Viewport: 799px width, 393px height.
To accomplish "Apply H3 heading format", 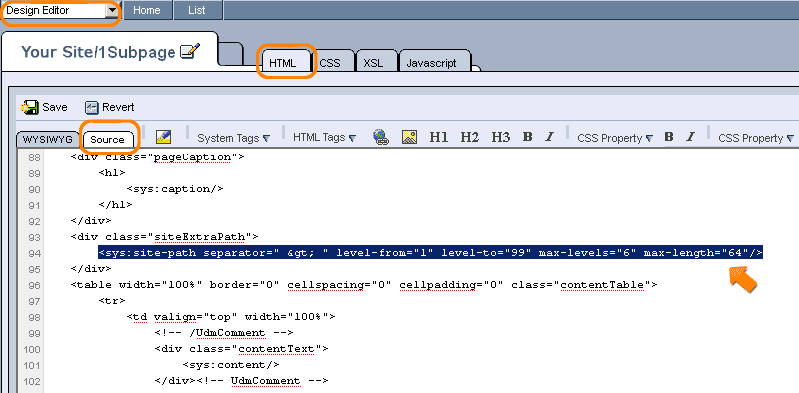I will point(500,137).
